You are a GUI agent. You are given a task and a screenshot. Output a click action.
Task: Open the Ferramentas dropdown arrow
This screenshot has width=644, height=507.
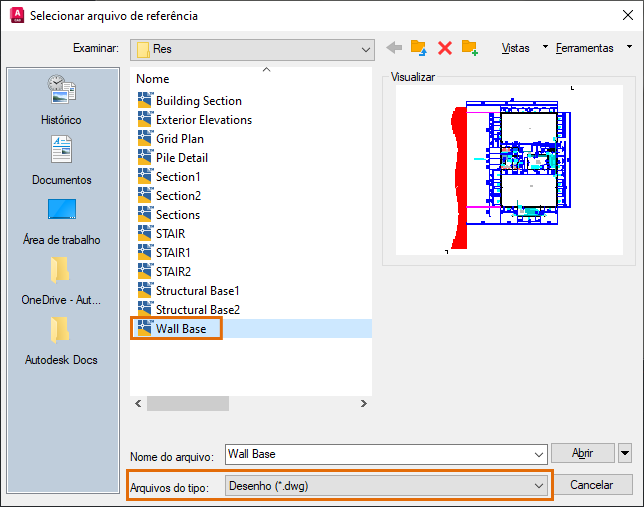coord(629,47)
